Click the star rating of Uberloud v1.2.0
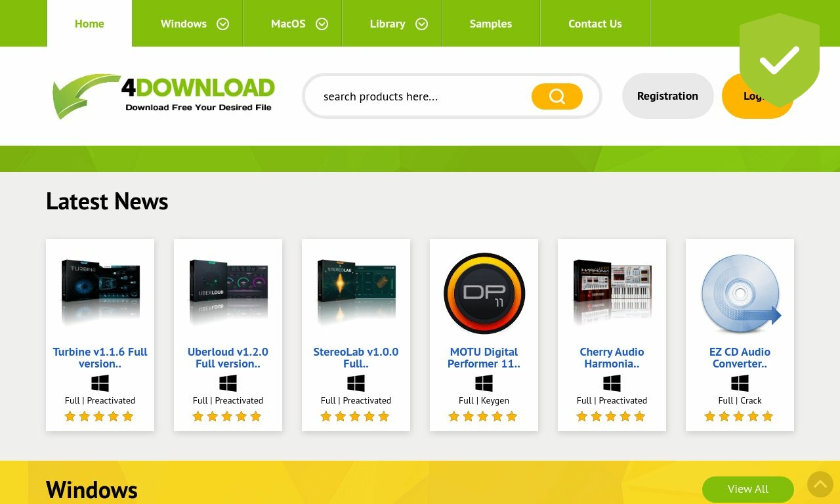The width and height of the screenshot is (840, 504). click(227, 416)
